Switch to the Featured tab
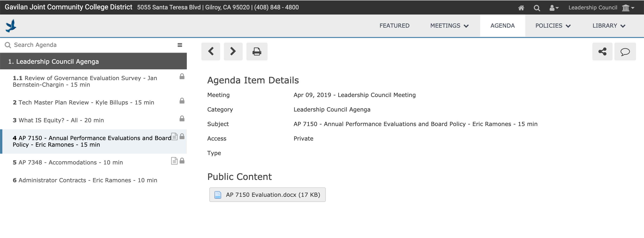The image size is (644, 238). [x=394, y=26]
